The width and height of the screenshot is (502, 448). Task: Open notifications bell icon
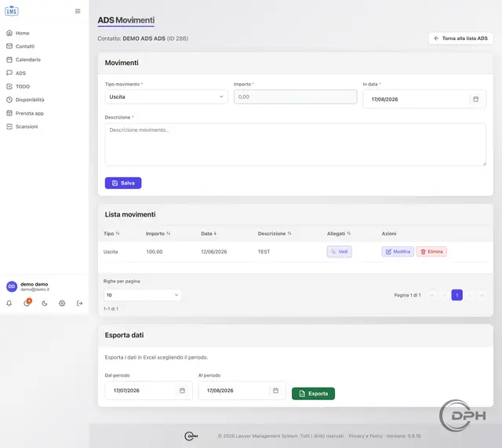[9, 304]
